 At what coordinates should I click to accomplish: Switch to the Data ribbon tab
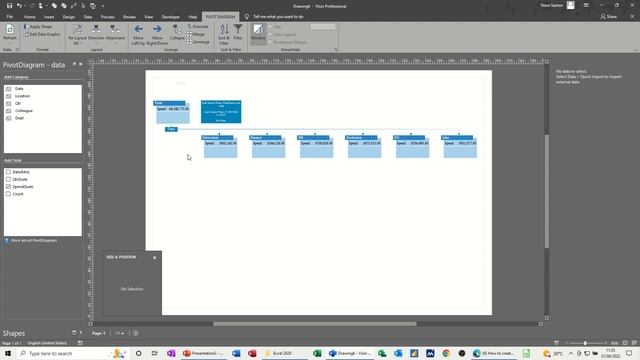(88, 17)
